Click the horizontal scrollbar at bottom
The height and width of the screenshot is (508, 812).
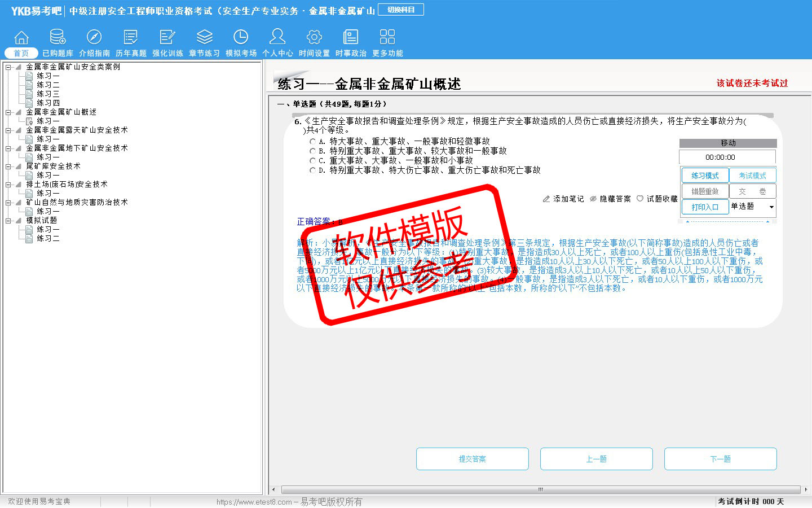coord(540,489)
